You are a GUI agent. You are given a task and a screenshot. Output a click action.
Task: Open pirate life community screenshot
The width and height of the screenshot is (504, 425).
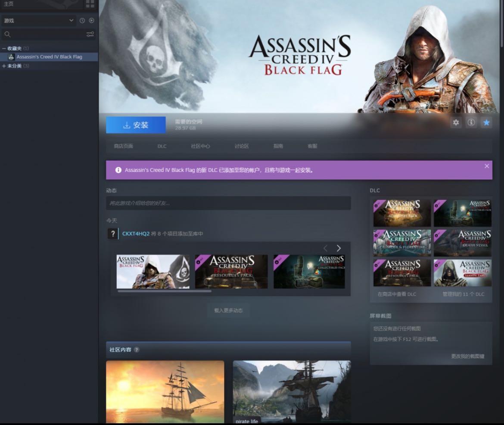tap(292, 391)
